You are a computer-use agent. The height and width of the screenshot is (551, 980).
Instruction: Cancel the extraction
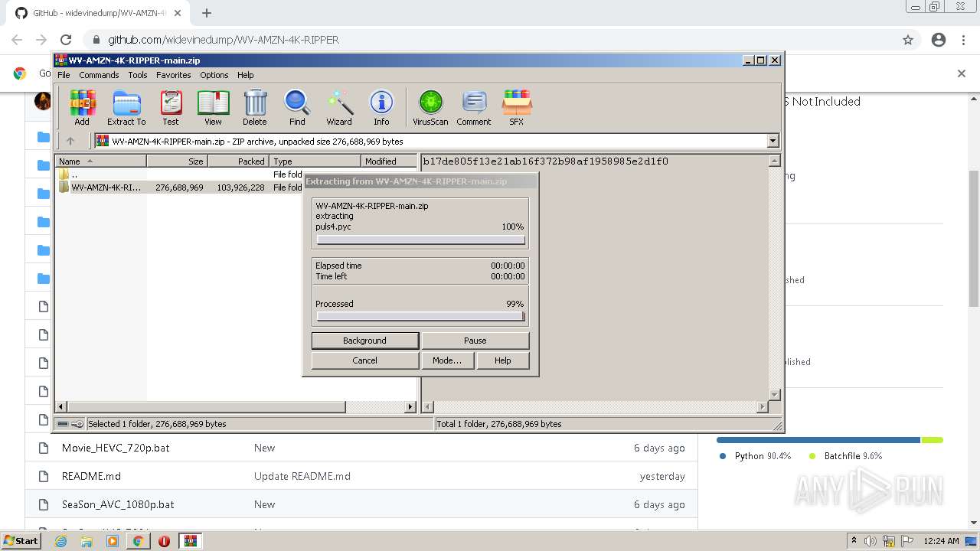point(365,360)
